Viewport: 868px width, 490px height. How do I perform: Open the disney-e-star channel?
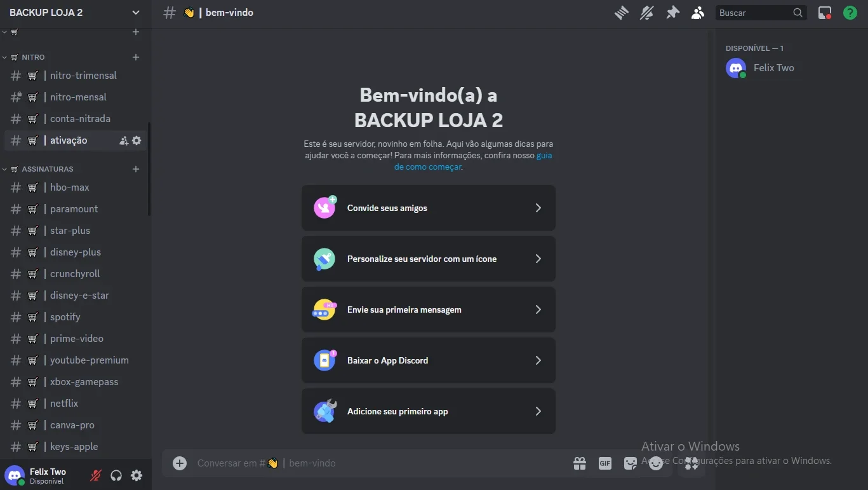76,296
